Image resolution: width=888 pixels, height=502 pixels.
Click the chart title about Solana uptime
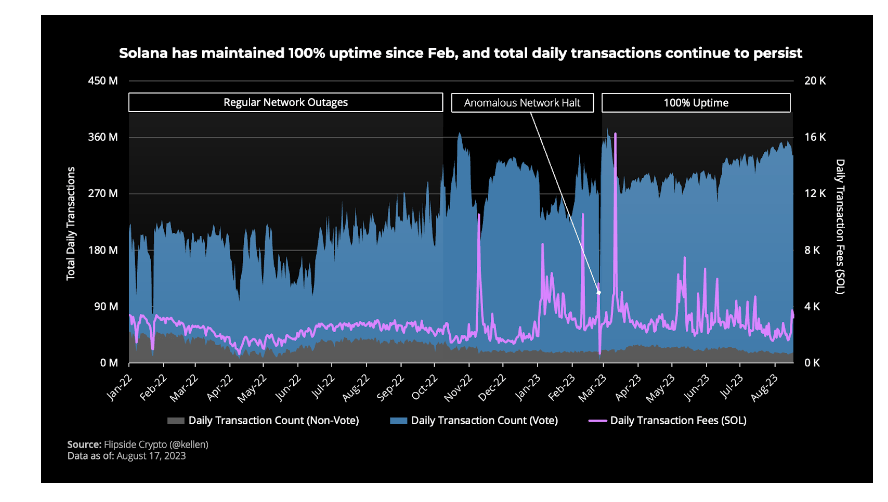click(460, 53)
